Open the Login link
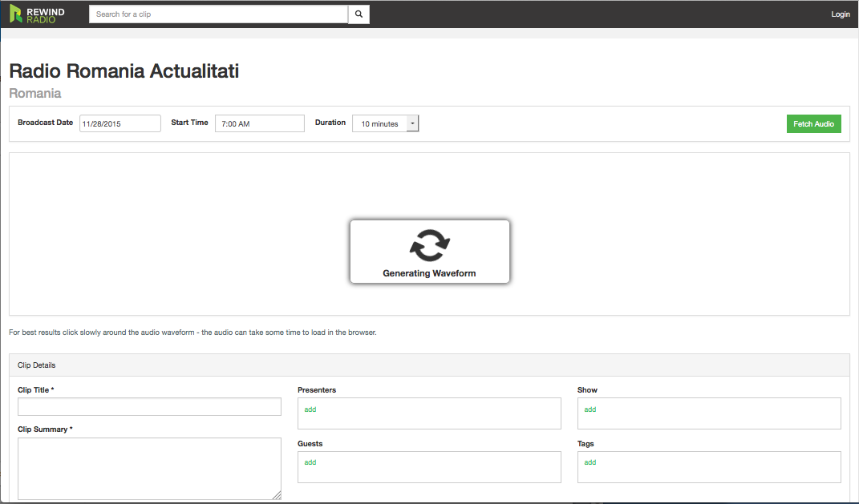 point(841,14)
